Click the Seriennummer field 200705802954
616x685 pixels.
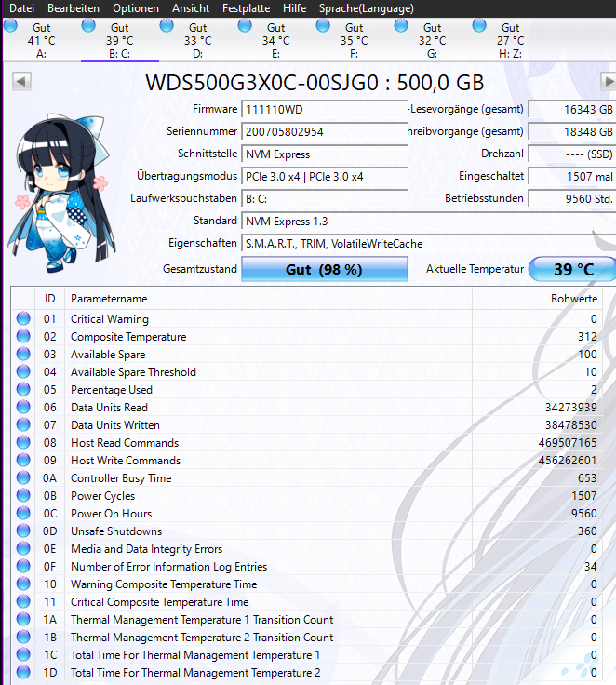(x=324, y=131)
